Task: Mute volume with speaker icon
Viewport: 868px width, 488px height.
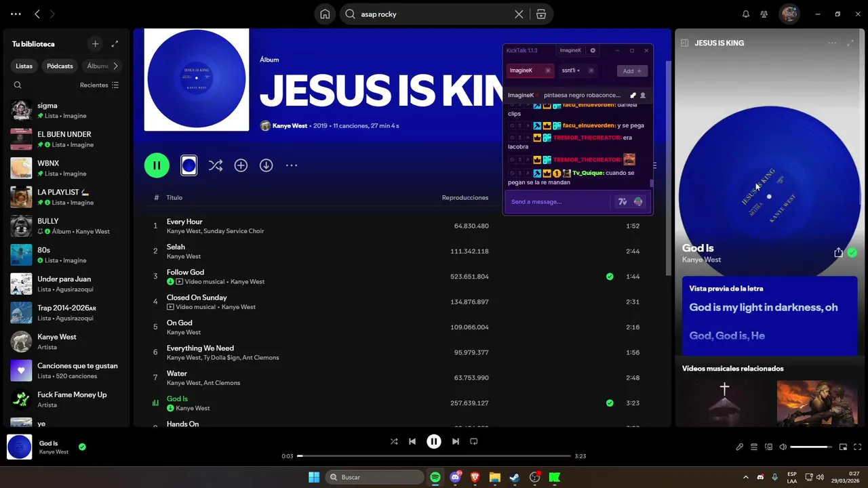Action: [x=783, y=447]
